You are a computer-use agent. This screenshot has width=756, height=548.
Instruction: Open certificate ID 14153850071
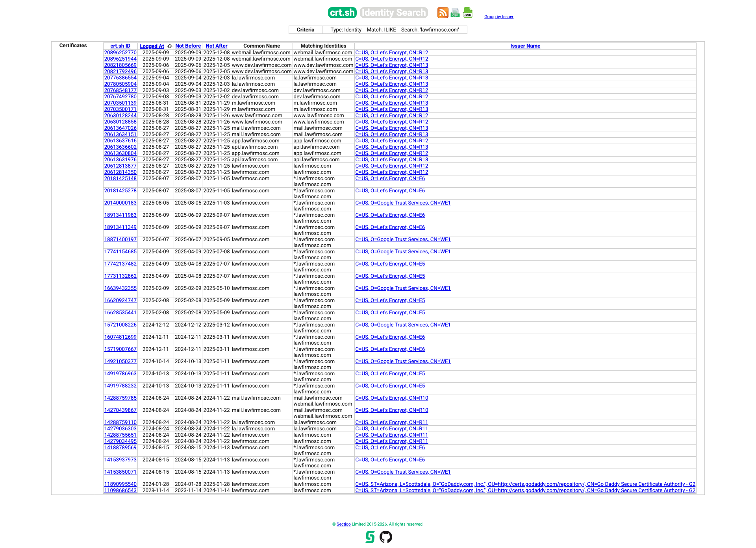coord(120,472)
